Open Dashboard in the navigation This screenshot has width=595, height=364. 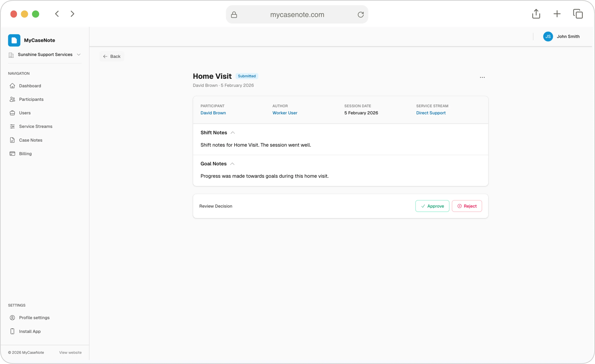tap(30, 86)
